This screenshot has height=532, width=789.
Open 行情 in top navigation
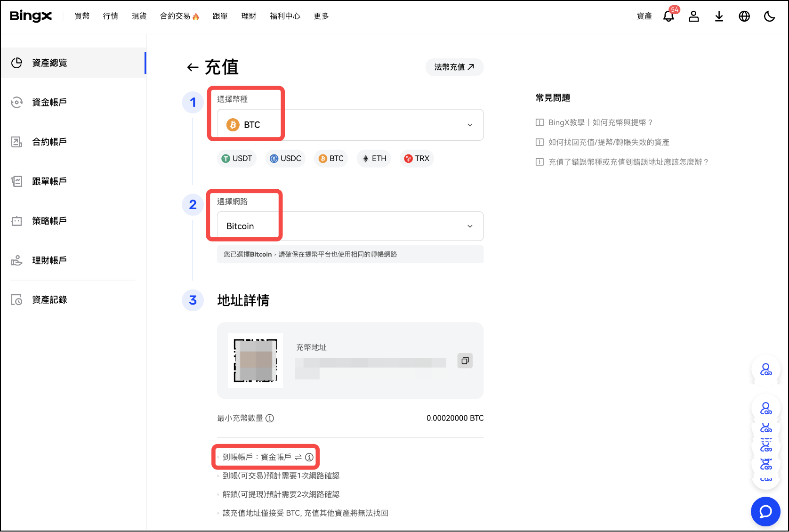111,16
